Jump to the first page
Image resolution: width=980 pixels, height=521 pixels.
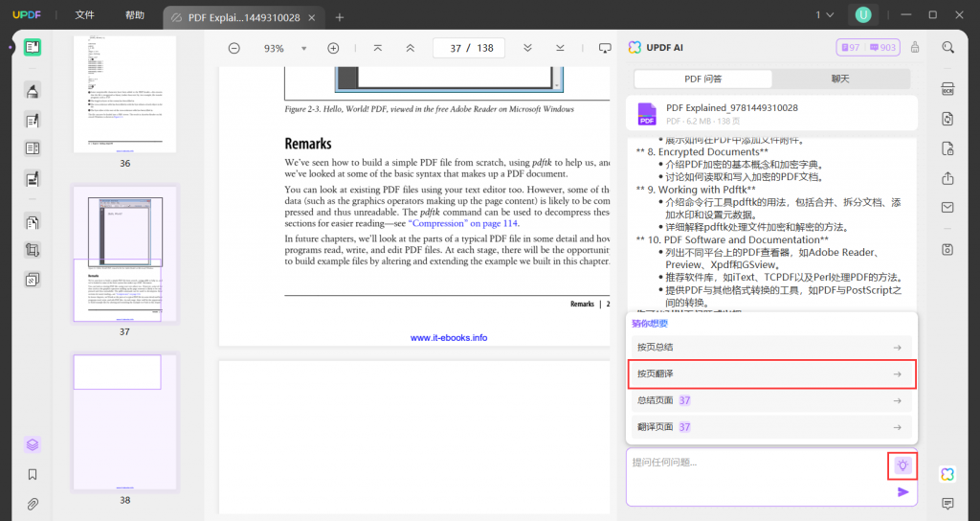click(377, 48)
